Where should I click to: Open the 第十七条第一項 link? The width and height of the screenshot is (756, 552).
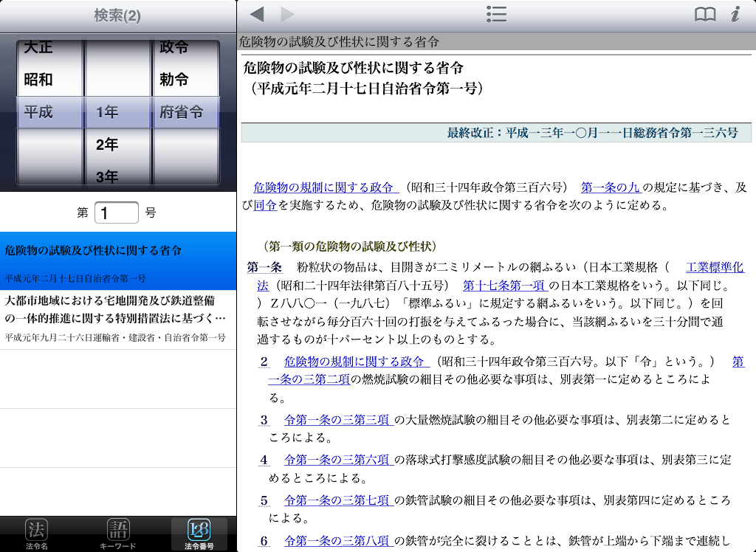(504, 285)
